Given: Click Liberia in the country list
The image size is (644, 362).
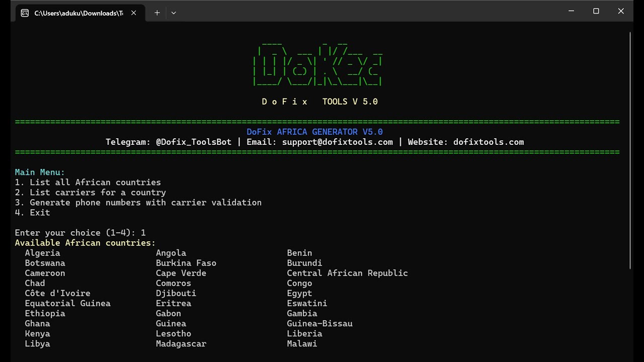Looking at the screenshot, I should click(x=304, y=333).
